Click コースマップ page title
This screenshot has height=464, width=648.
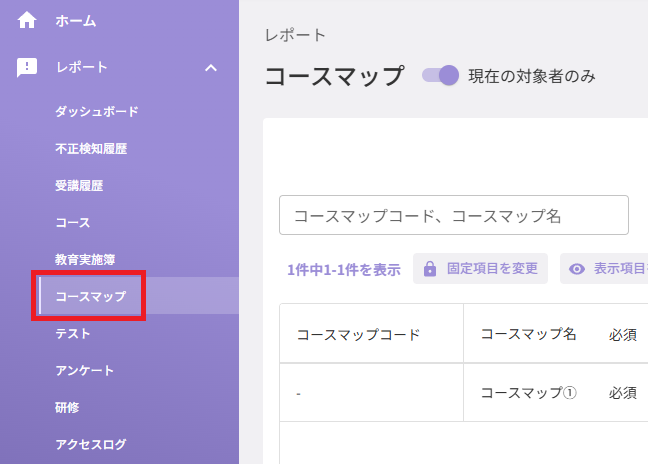[334, 76]
